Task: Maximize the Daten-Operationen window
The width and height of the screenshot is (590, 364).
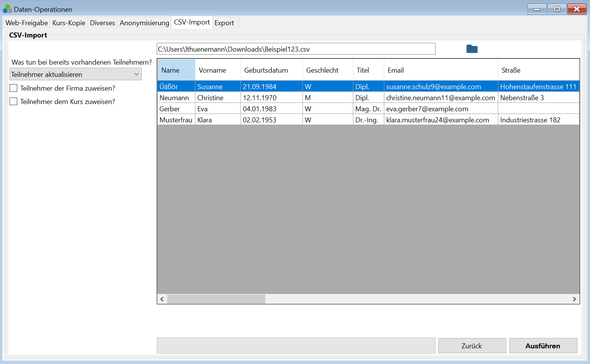Action: click(557, 9)
